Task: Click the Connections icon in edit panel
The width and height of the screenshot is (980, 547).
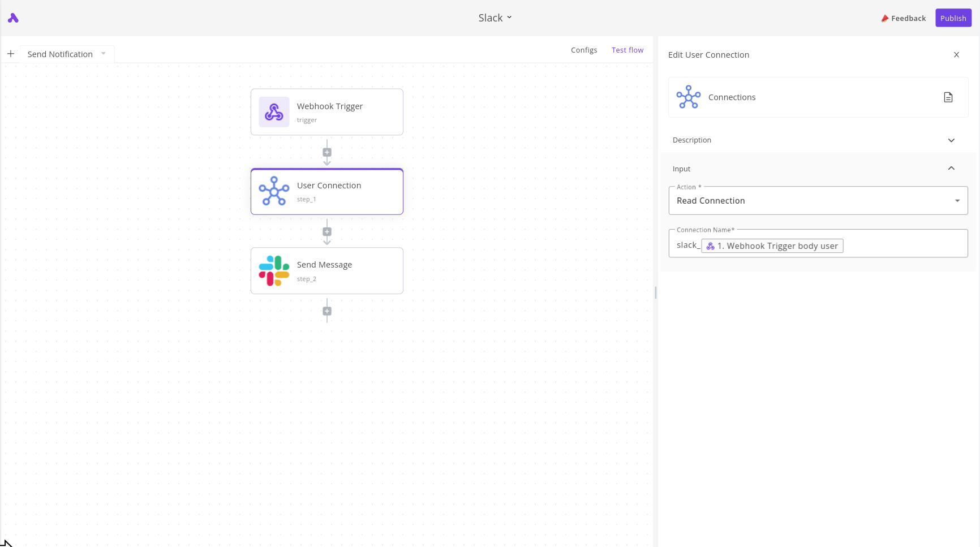Action: pyautogui.click(x=688, y=97)
